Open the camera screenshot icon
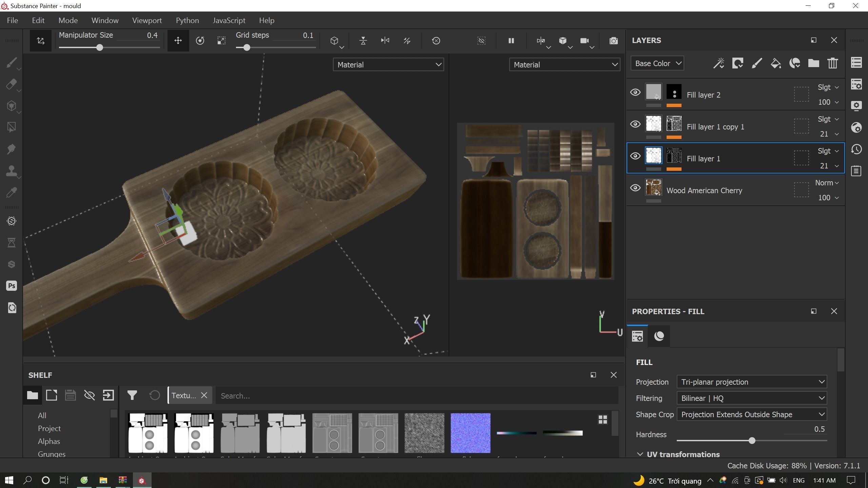Image resolution: width=868 pixels, height=488 pixels. [613, 41]
